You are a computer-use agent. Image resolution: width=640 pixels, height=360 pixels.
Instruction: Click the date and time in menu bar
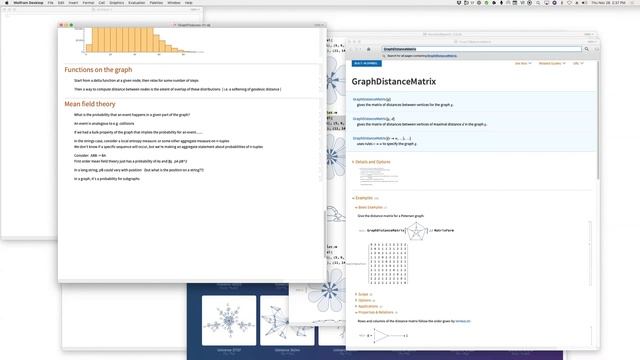tap(608, 2)
